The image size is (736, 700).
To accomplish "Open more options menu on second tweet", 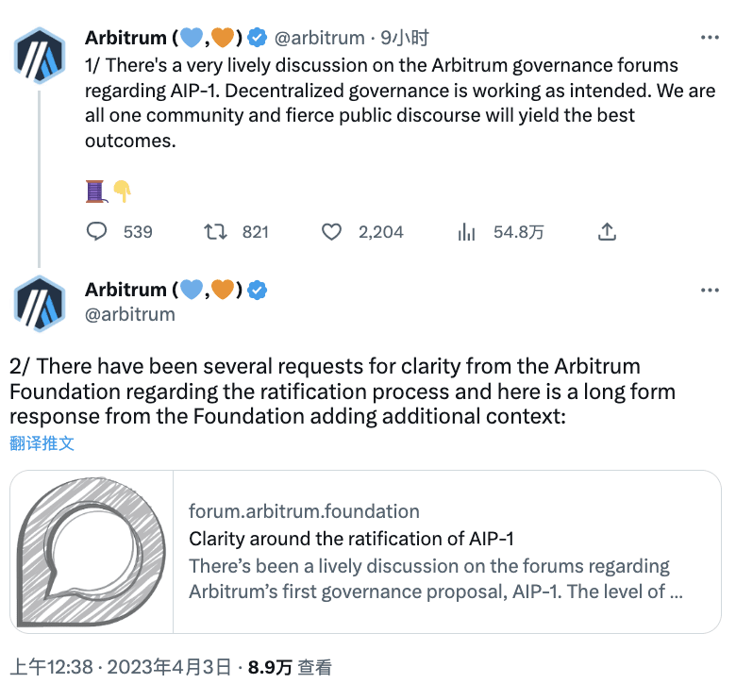I will tap(710, 290).
